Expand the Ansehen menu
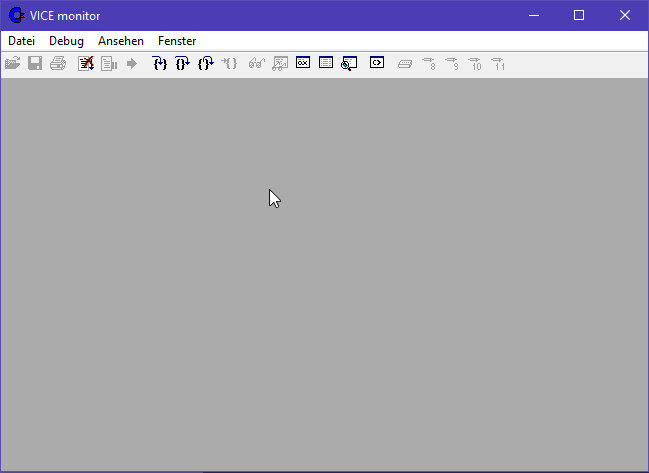Image resolution: width=649 pixels, height=473 pixels. (x=121, y=41)
